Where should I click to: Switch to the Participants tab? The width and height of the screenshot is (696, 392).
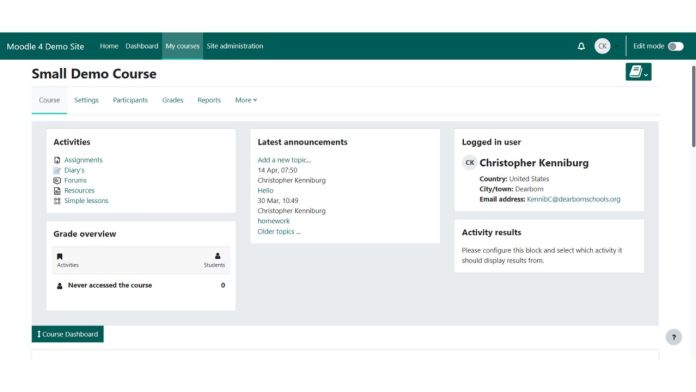click(130, 100)
